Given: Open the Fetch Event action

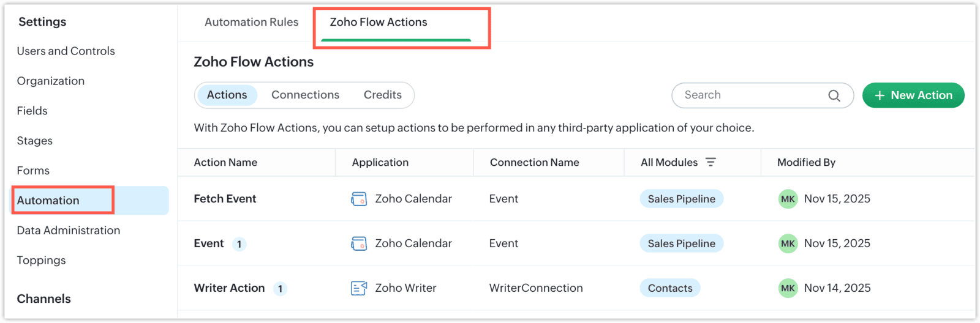Looking at the screenshot, I should [225, 199].
